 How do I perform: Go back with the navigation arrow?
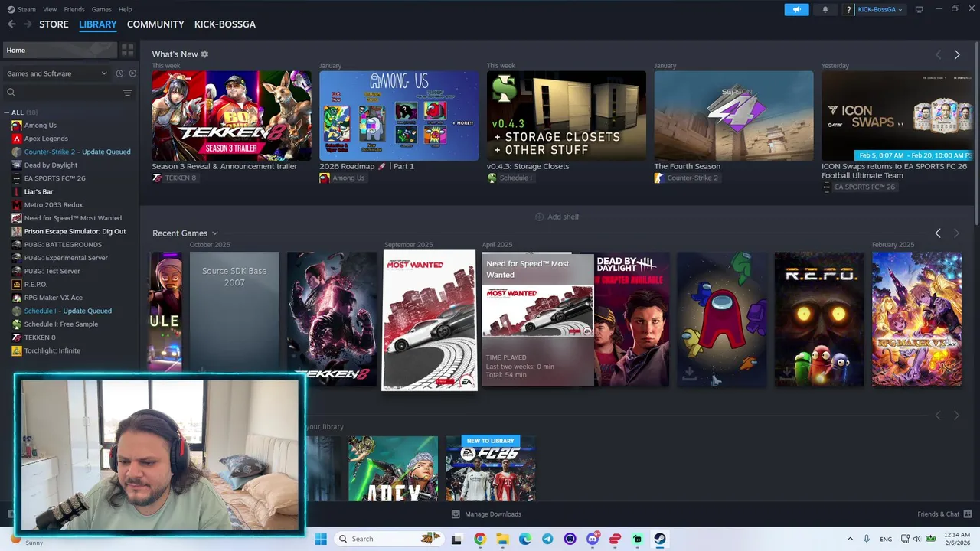point(11,24)
